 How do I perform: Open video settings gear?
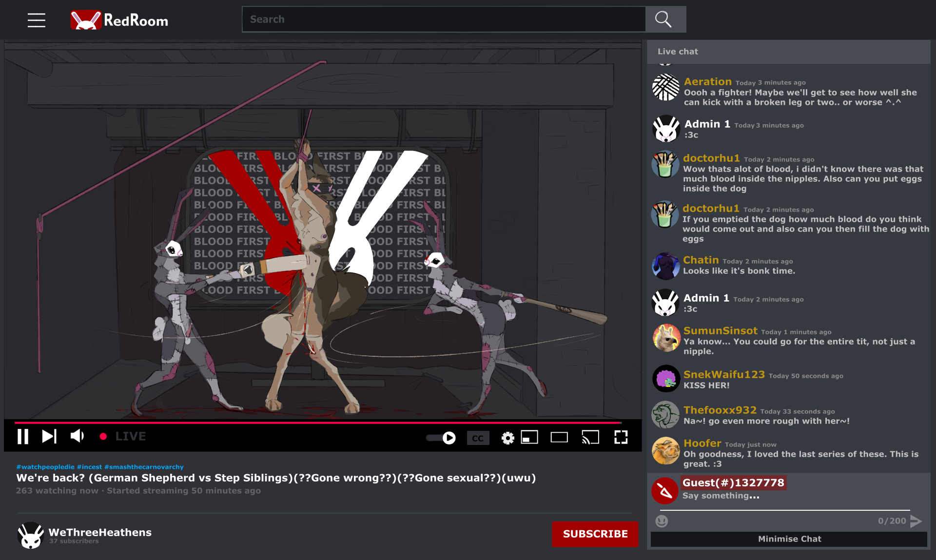coord(507,438)
